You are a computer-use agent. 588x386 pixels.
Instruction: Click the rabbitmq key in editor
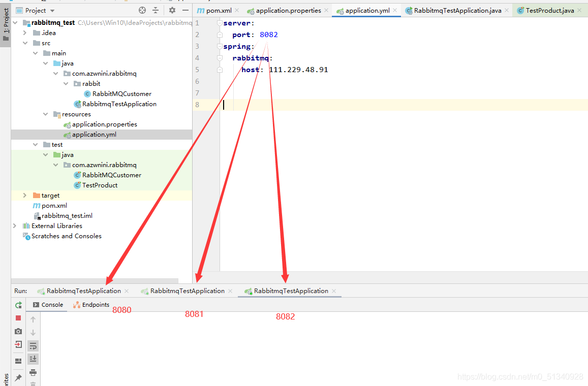point(251,58)
